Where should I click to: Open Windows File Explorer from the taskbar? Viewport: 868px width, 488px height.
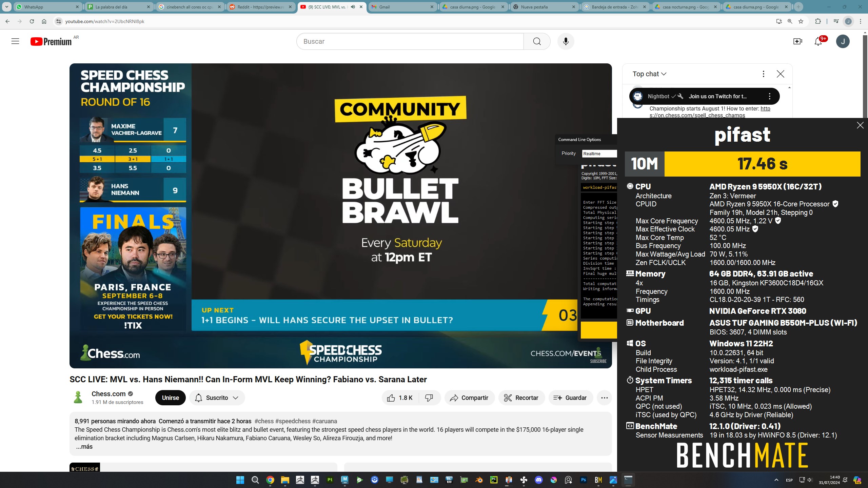coord(285,480)
